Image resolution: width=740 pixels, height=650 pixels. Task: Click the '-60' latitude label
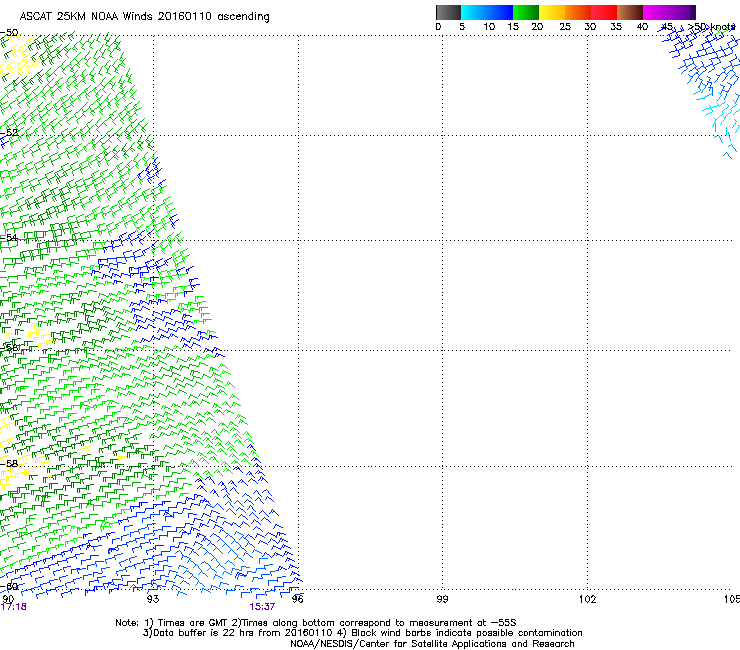[x=9, y=586]
